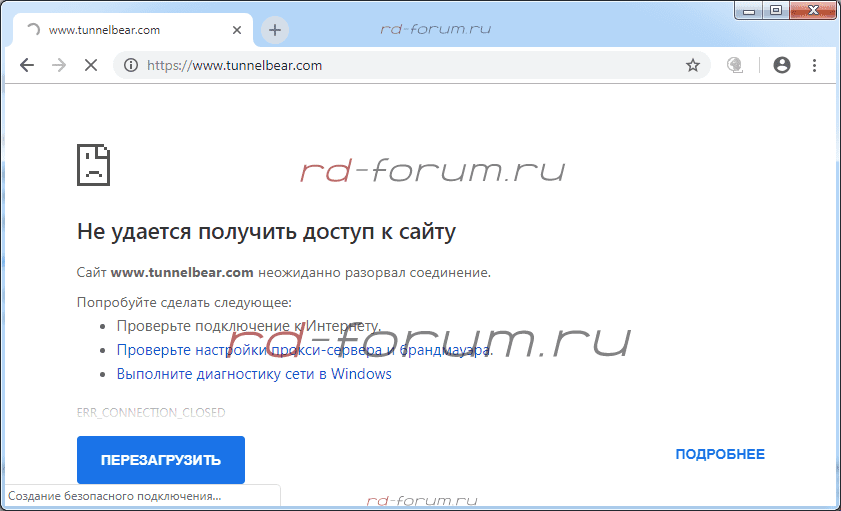This screenshot has width=841, height=511.
Task: Open 'Выполните диагностику сети в Windows' link
Action: (x=254, y=374)
